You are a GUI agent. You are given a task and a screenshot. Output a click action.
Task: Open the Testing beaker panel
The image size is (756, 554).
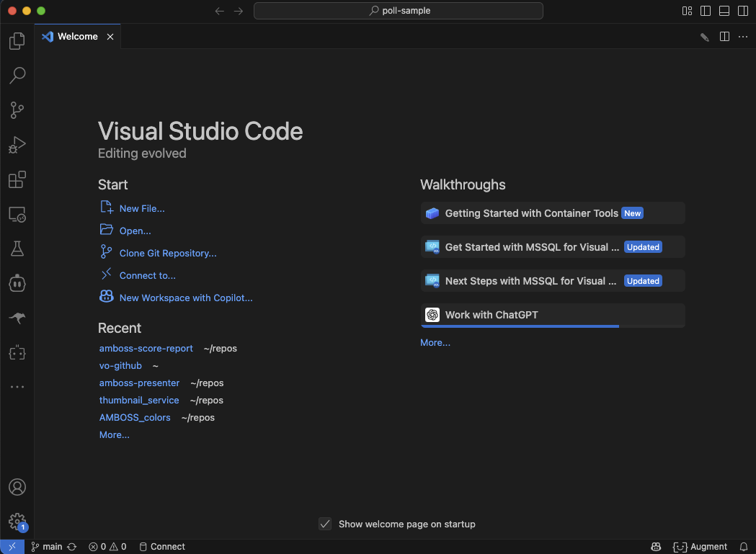17,249
